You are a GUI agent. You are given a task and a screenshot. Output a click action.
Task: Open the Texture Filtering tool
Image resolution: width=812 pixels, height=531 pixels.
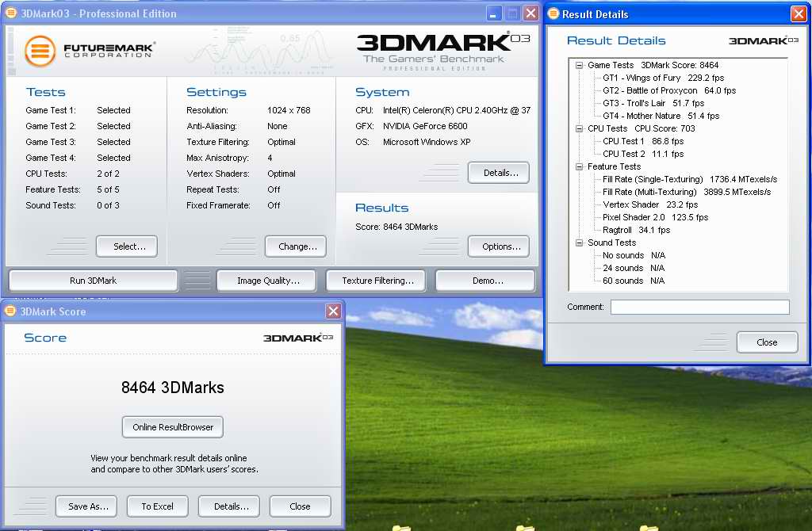point(376,281)
